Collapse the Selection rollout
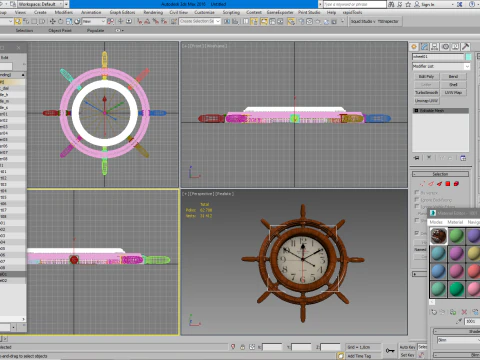Image resolution: width=480 pixels, height=360 pixels. (x=440, y=174)
